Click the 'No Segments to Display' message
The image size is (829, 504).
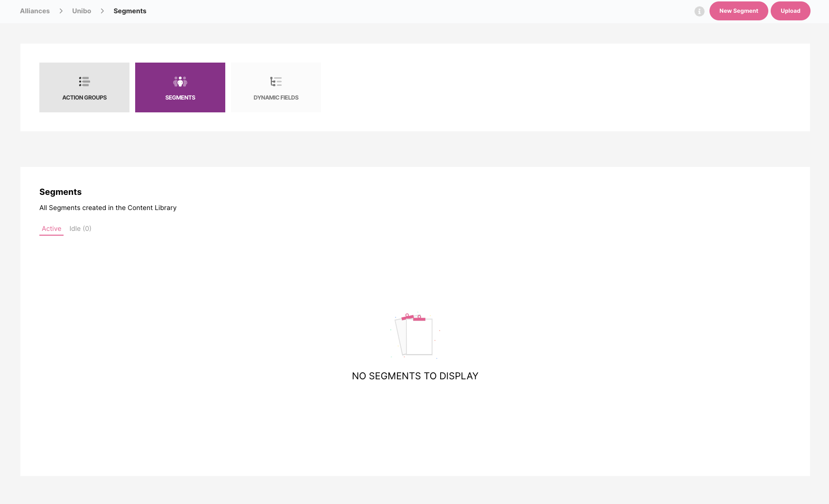pyautogui.click(x=415, y=376)
